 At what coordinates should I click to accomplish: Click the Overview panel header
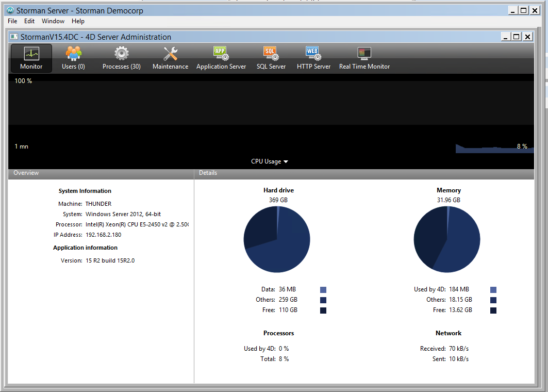[26, 173]
